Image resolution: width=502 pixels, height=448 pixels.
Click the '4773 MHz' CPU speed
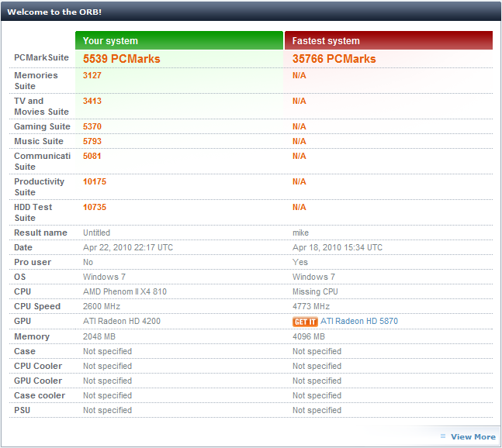tap(311, 306)
